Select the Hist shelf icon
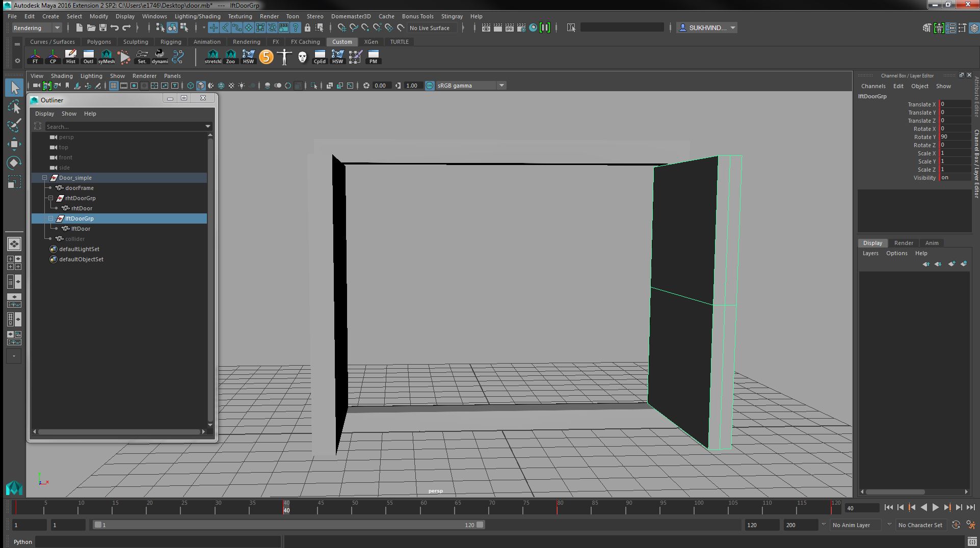 (71, 57)
